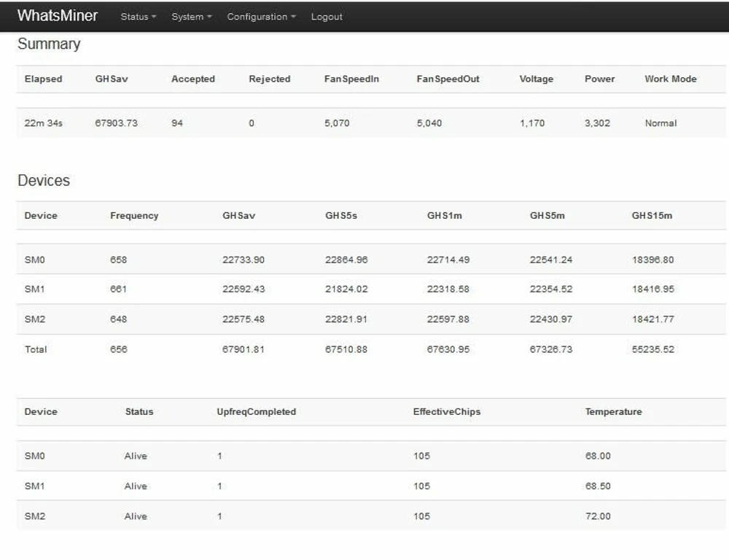Select the Elapsed value 22m 34s

tap(43, 123)
